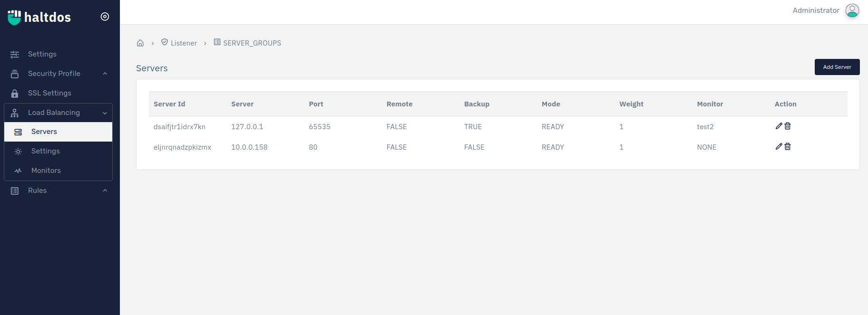Screen dimensions: 868x315
Task: Click the home icon in breadcrumb
Action: tap(140, 43)
